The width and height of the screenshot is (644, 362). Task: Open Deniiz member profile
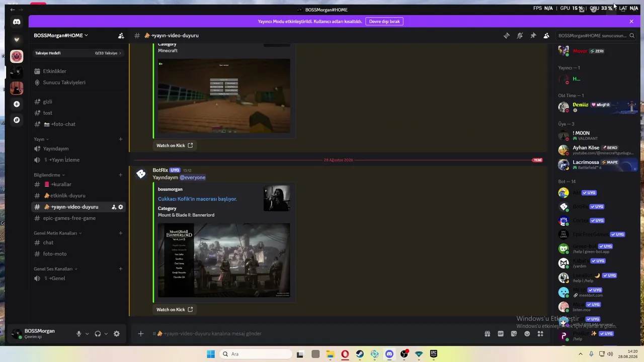(598, 107)
